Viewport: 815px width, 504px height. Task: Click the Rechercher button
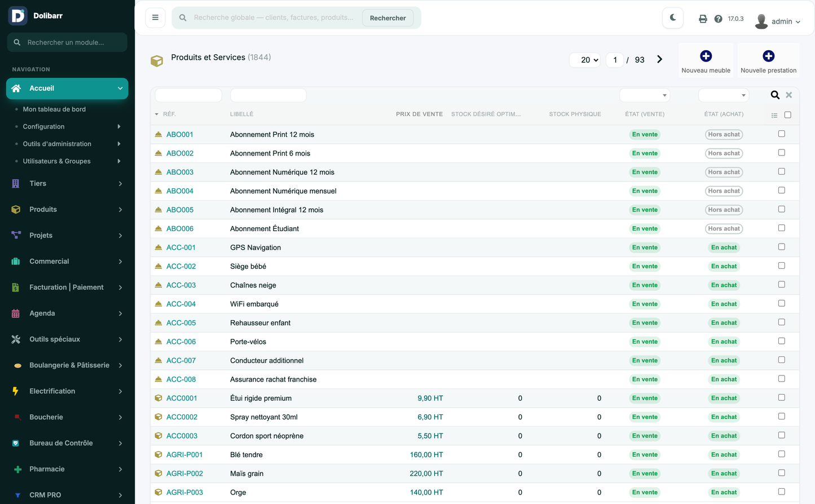point(387,18)
